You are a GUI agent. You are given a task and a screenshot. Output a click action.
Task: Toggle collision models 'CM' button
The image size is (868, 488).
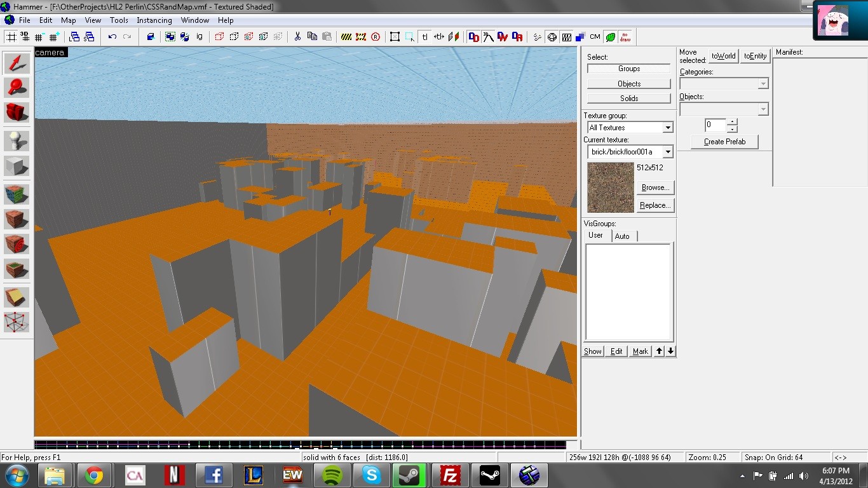[x=595, y=36]
